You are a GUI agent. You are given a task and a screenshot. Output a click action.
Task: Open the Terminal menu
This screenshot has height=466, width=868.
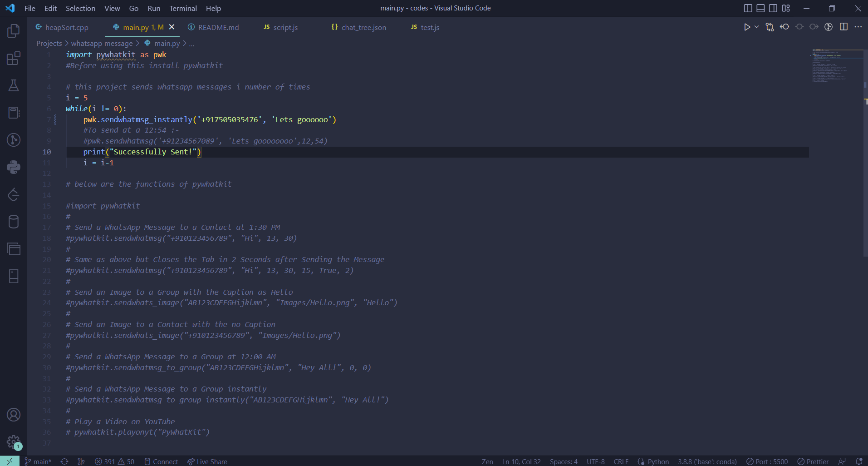tap(183, 8)
